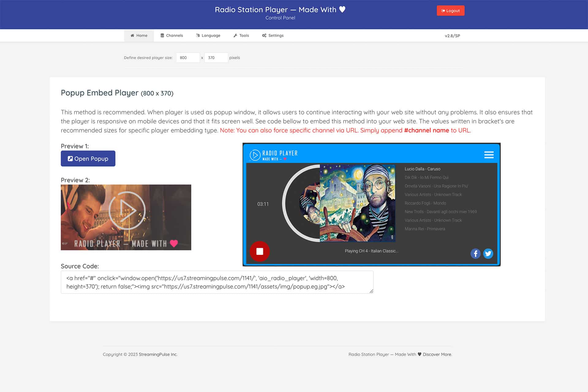Click the Channels database icon
The height and width of the screenshot is (392, 588).
162,36
